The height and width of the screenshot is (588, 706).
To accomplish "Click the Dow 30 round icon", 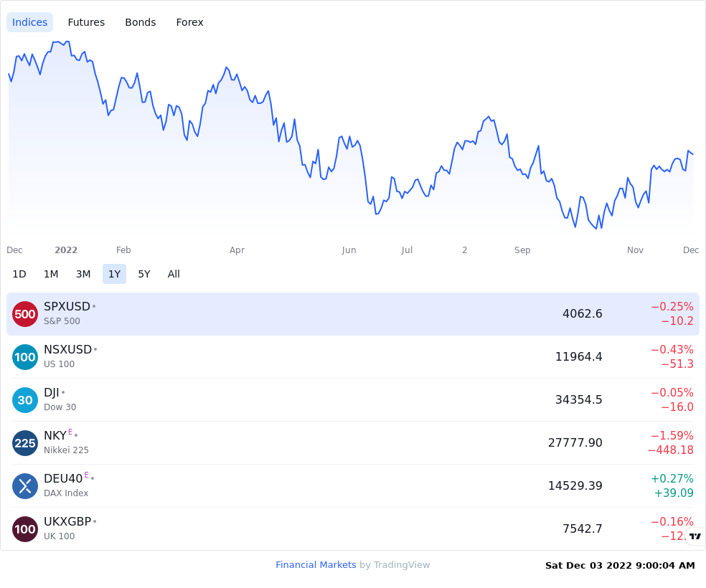I will [x=25, y=400].
